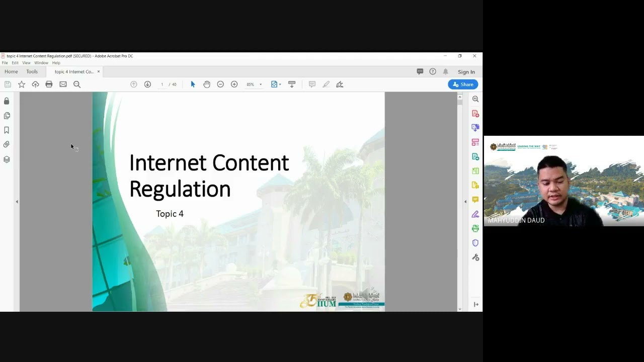The width and height of the screenshot is (644, 362).
Task: Select topic 4 Internet Co... document tab
Action: tap(74, 71)
